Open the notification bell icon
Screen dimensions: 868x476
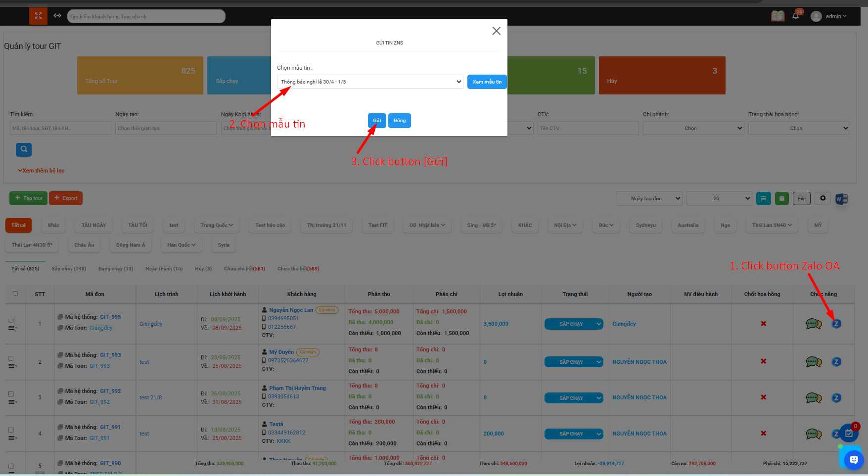tap(795, 16)
